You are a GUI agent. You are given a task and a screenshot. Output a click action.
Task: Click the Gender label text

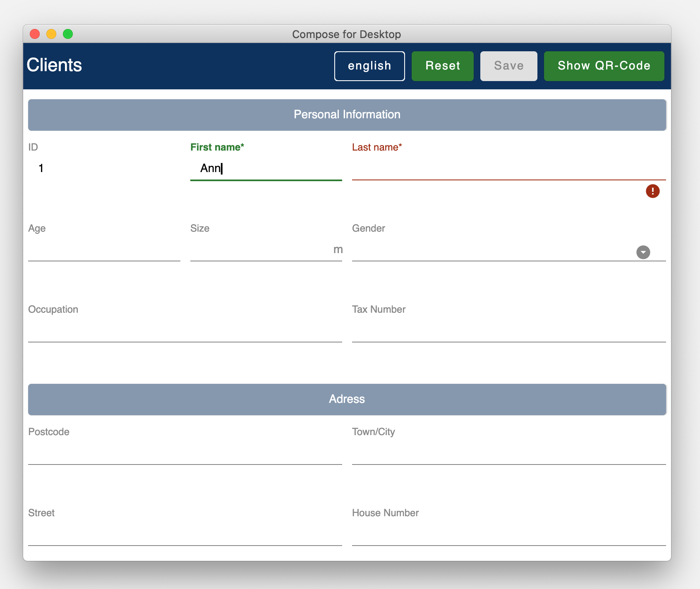tap(368, 228)
